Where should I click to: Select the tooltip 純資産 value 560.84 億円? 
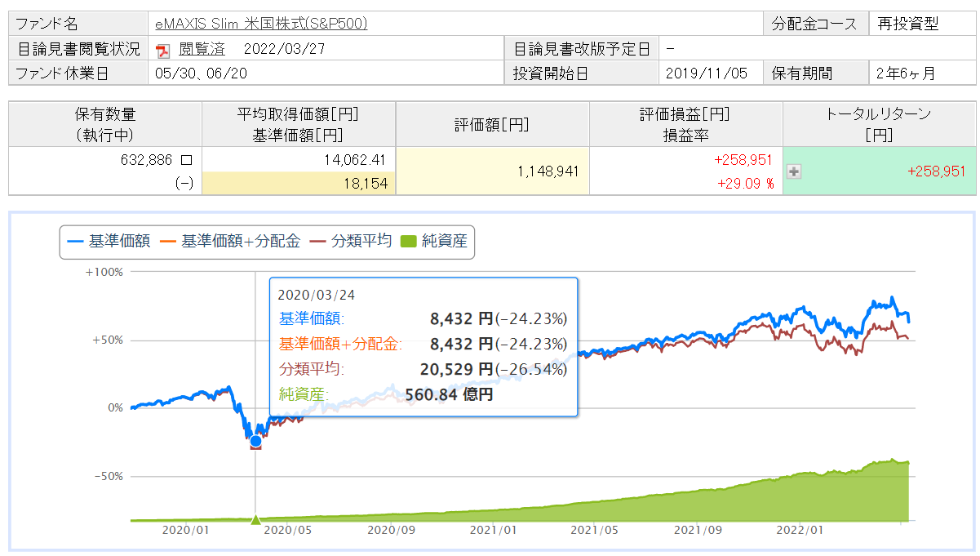click(449, 394)
